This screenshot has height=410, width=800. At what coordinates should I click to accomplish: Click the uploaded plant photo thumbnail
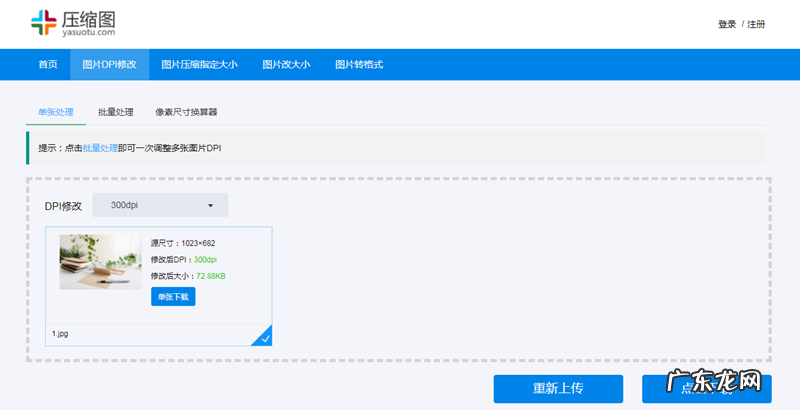[101, 262]
